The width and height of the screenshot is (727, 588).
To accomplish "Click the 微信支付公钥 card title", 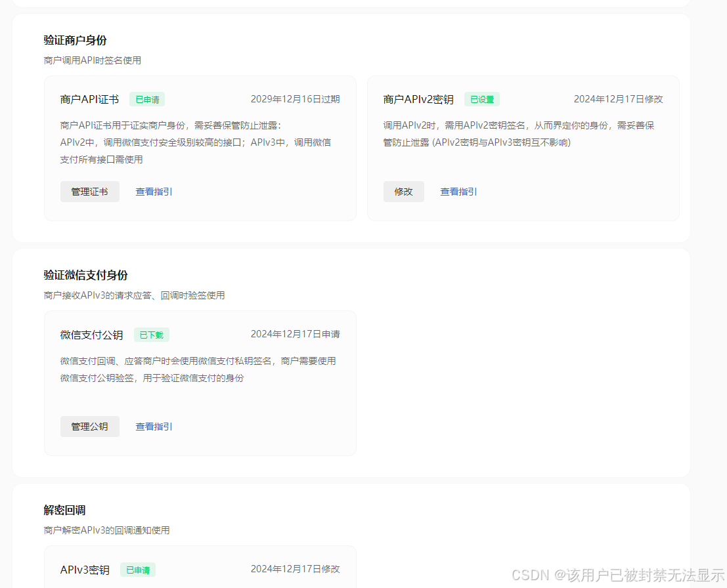I will coord(91,335).
